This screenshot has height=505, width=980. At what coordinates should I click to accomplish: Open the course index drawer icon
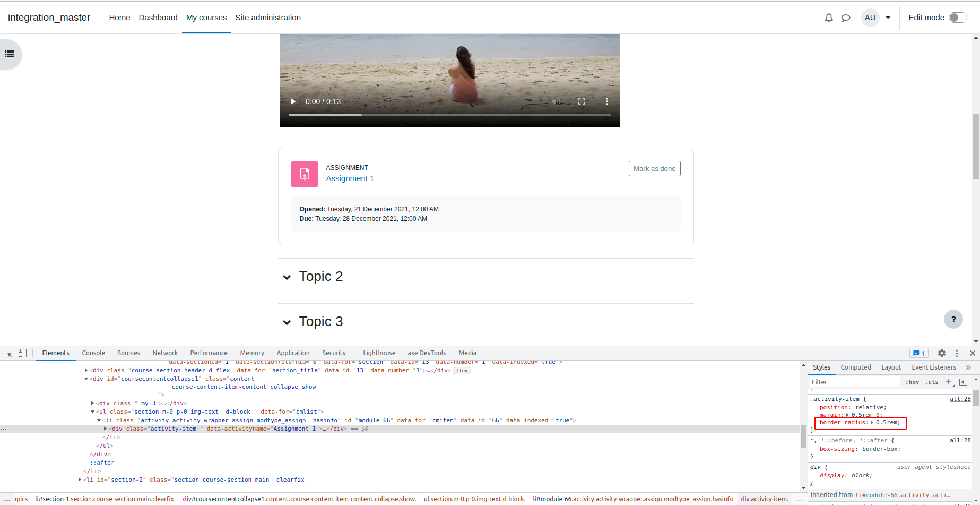[10, 54]
